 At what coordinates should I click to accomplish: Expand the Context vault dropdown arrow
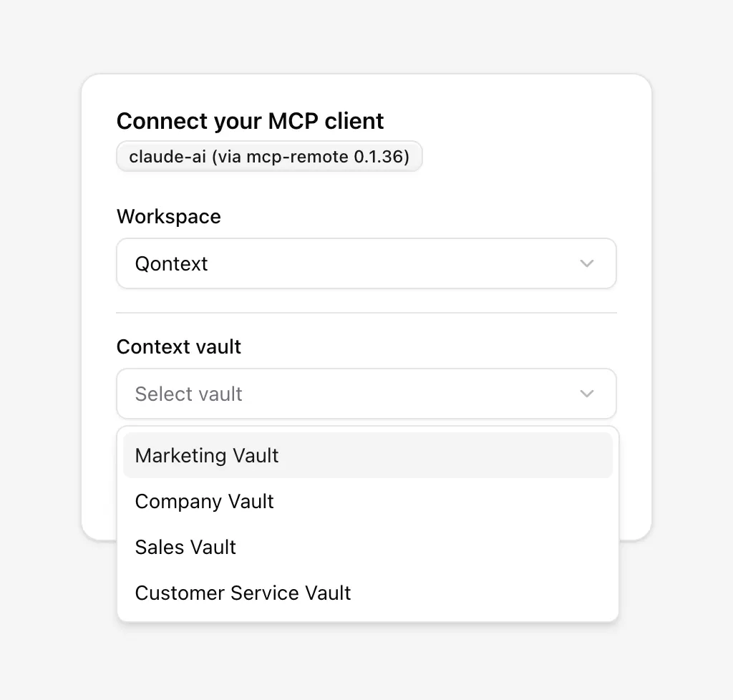[587, 394]
